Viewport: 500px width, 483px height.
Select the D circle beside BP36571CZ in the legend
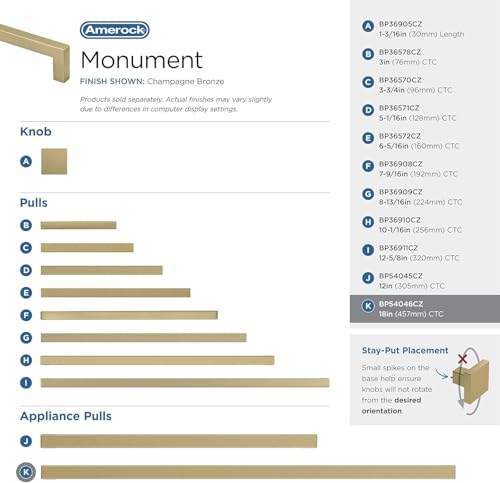[368, 110]
